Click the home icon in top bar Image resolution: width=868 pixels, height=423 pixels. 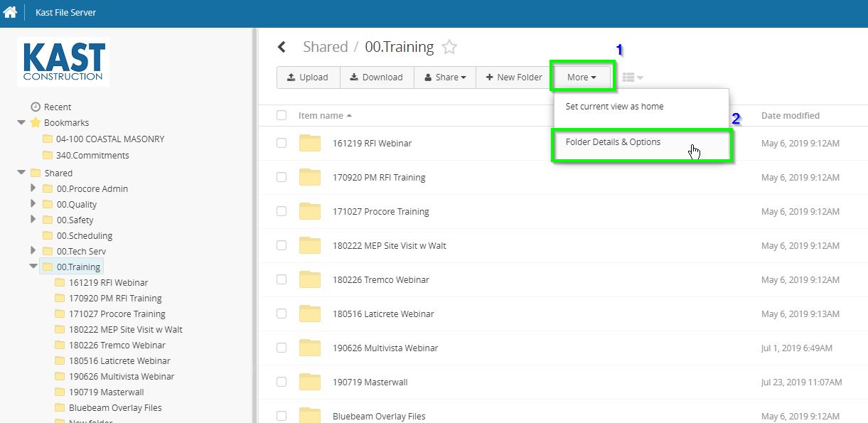(x=10, y=12)
